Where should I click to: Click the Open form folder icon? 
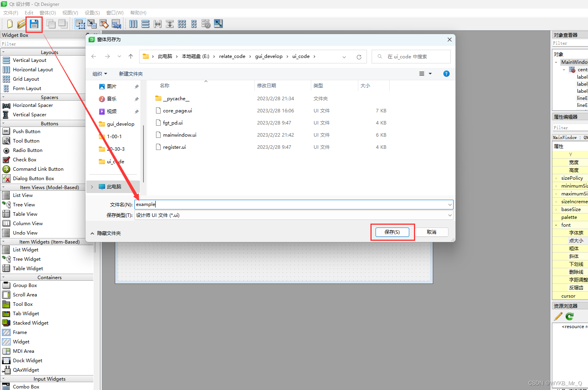click(22, 24)
